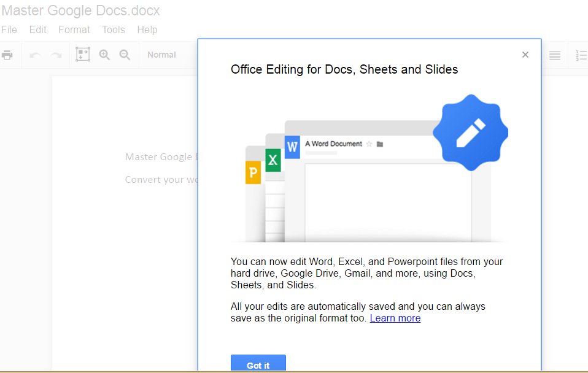Click the 'Master Google' heading in document
This screenshot has height=373, width=588.
[161, 156]
